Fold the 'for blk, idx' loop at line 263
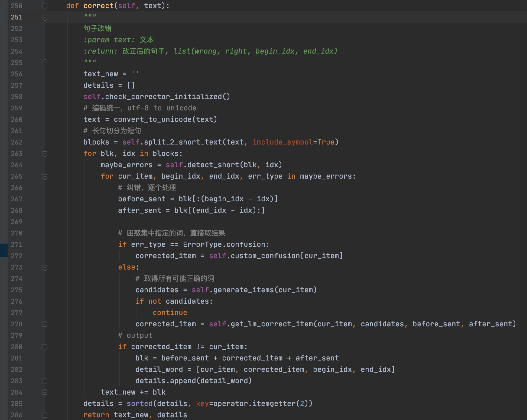This screenshot has width=527, height=420. tap(45, 154)
